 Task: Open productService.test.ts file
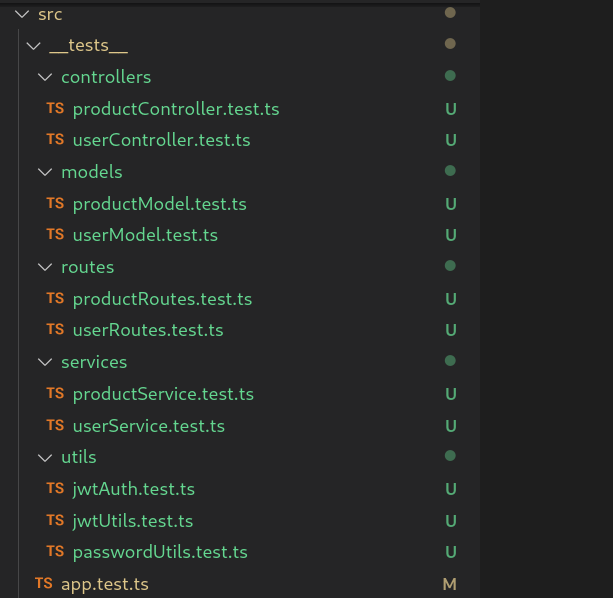163,394
